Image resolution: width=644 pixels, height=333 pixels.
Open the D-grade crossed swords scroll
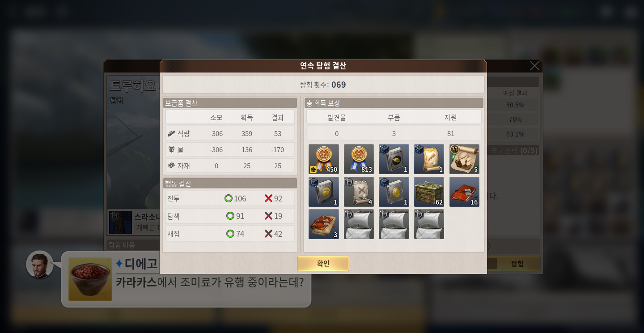[359, 192]
